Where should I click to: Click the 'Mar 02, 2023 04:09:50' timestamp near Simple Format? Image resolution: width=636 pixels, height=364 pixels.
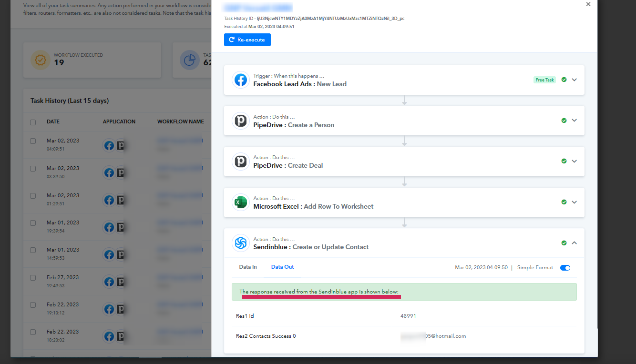coord(481,268)
